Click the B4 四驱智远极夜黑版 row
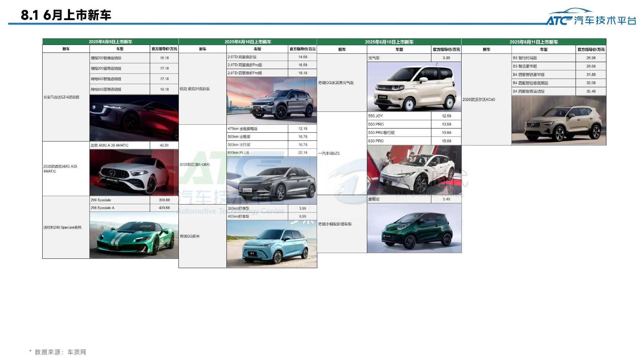 pyautogui.click(x=559, y=83)
